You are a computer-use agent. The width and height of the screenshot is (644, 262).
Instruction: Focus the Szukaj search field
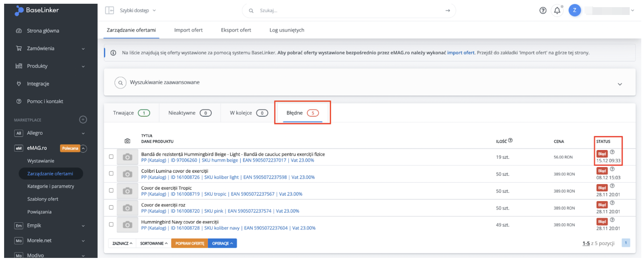[349, 11]
